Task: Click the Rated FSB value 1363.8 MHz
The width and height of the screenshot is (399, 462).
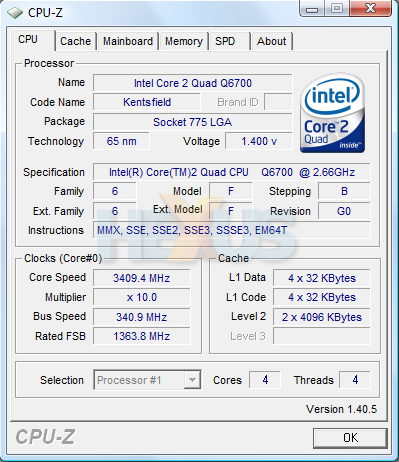Action: point(142,336)
